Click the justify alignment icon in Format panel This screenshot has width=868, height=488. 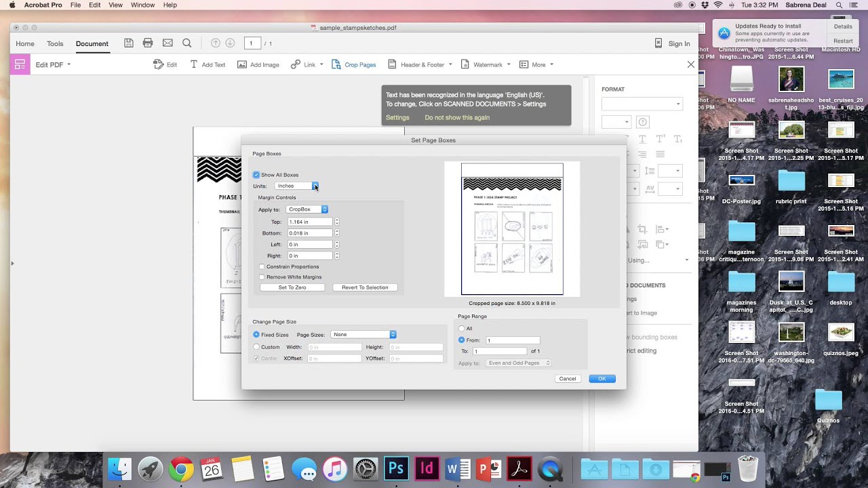[660, 155]
